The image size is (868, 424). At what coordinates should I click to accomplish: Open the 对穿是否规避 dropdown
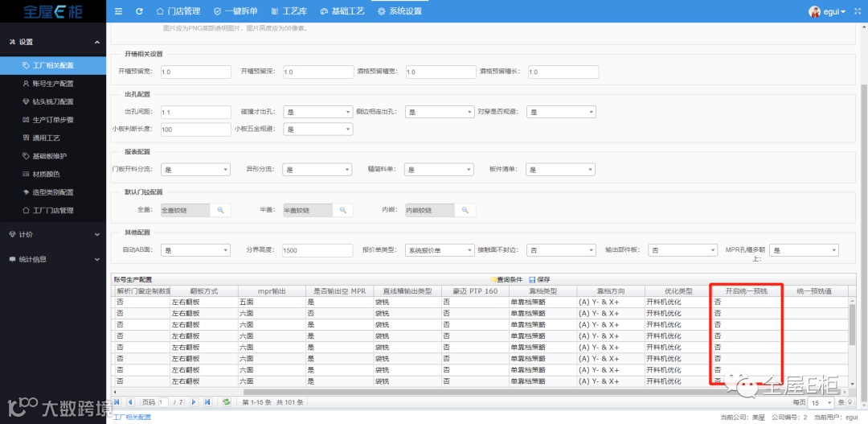561,112
